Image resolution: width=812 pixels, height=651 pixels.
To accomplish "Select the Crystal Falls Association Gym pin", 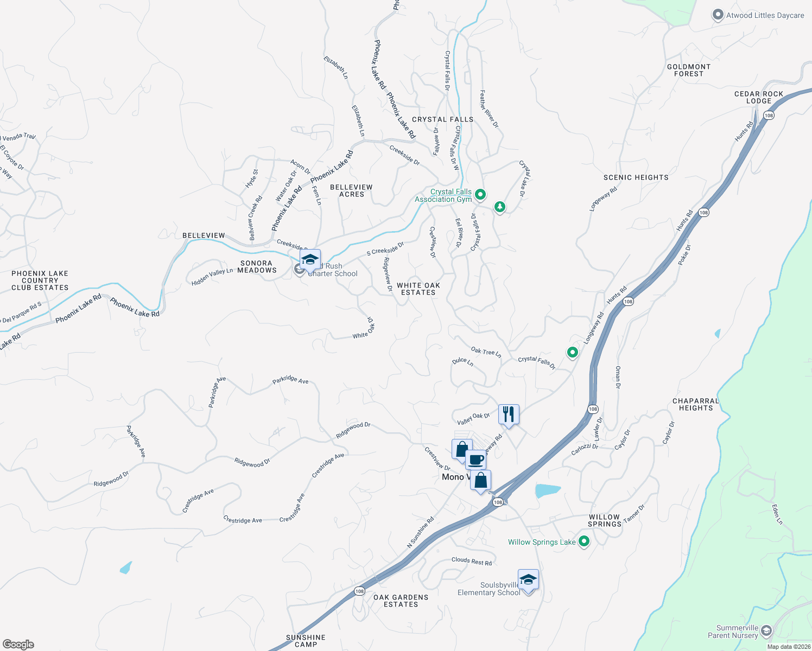I will pos(480,194).
